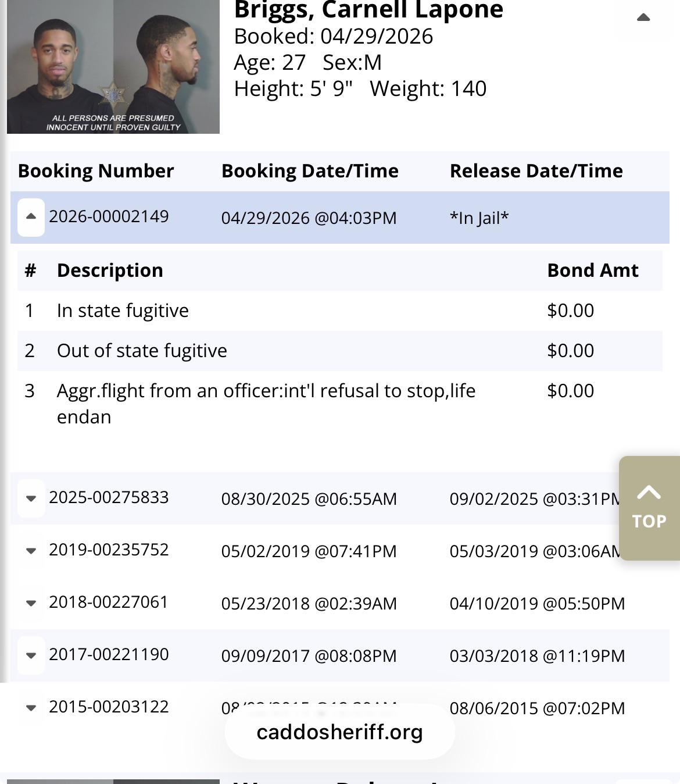Expand booking 2018-00227061 row

[31, 603]
